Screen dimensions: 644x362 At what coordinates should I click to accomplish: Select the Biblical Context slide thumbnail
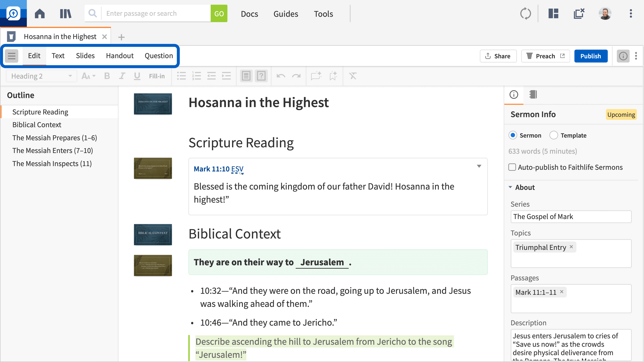pos(153,234)
